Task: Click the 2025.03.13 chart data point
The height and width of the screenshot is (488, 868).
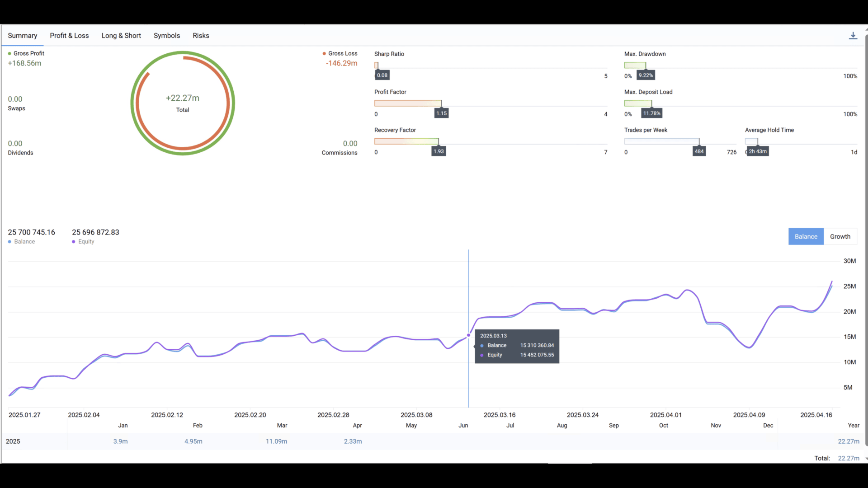Action: tap(468, 335)
